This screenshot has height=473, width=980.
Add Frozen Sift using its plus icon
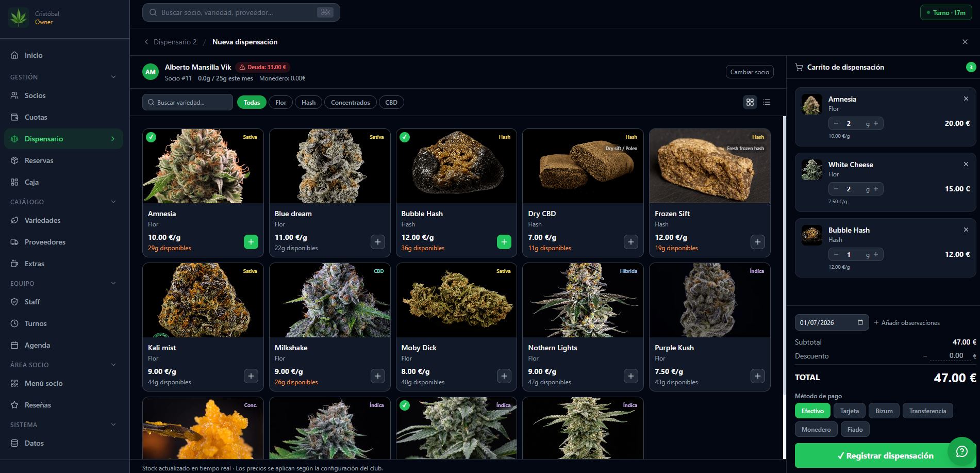point(758,242)
